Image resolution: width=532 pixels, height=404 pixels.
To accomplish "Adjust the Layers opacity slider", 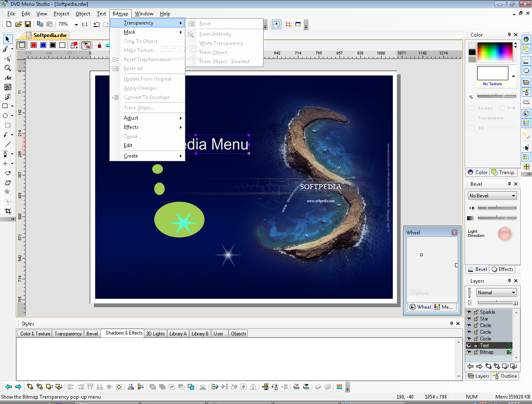I will click(x=497, y=302).
